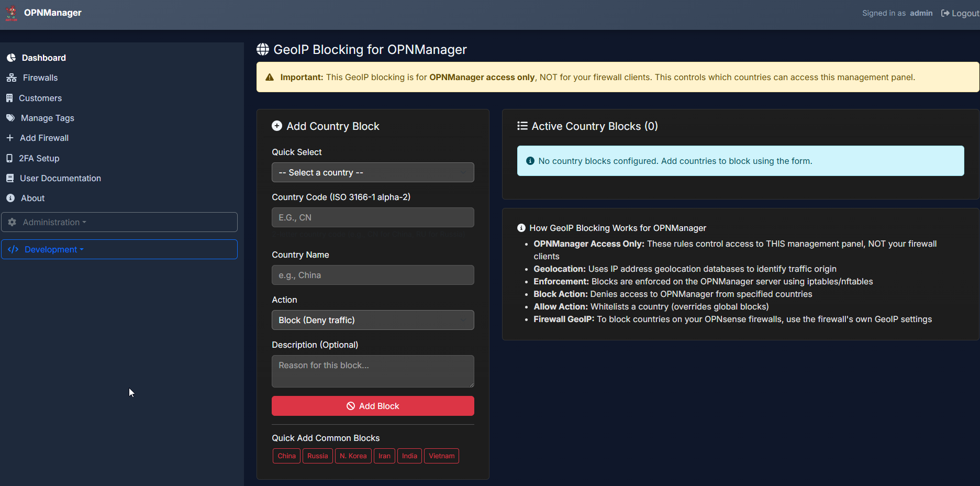Click the 2FA Setup phone icon
Image resolution: width=980 pixels, height=486 pixels.
pos(9,158)
